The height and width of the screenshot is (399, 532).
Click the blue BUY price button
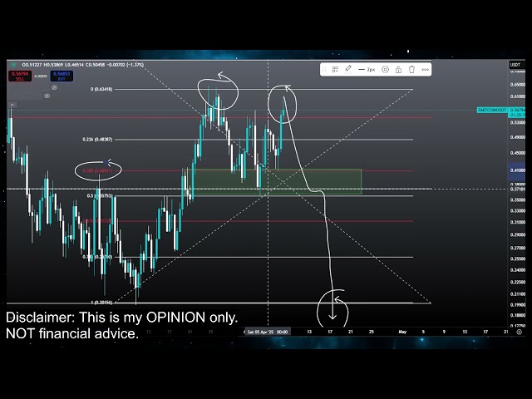click(62, 77)
